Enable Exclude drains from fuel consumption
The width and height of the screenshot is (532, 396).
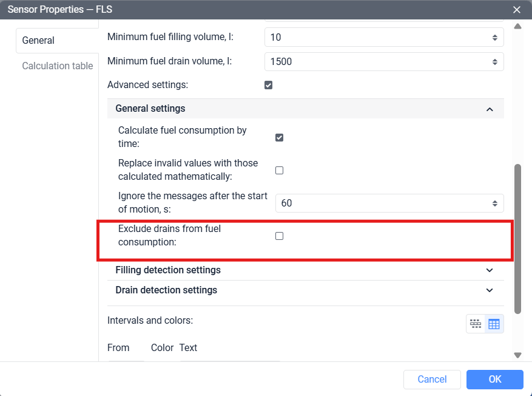(x=279, y=236)
